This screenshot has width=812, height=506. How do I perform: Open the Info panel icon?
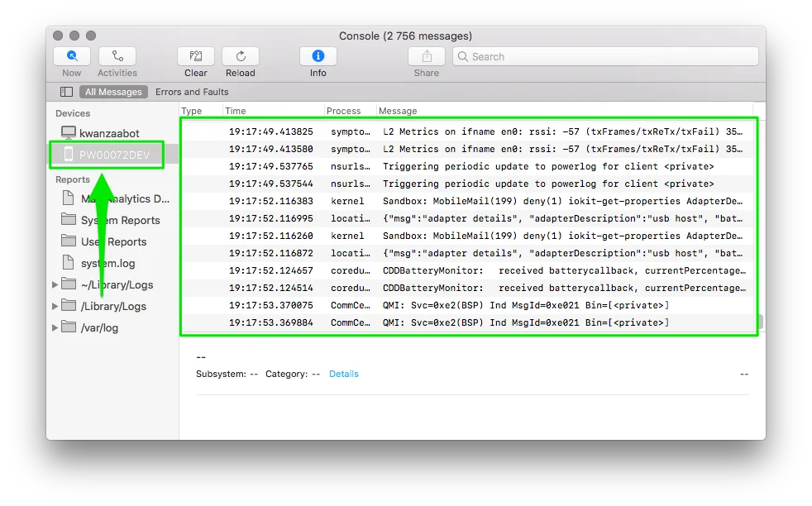click(318, 56)
